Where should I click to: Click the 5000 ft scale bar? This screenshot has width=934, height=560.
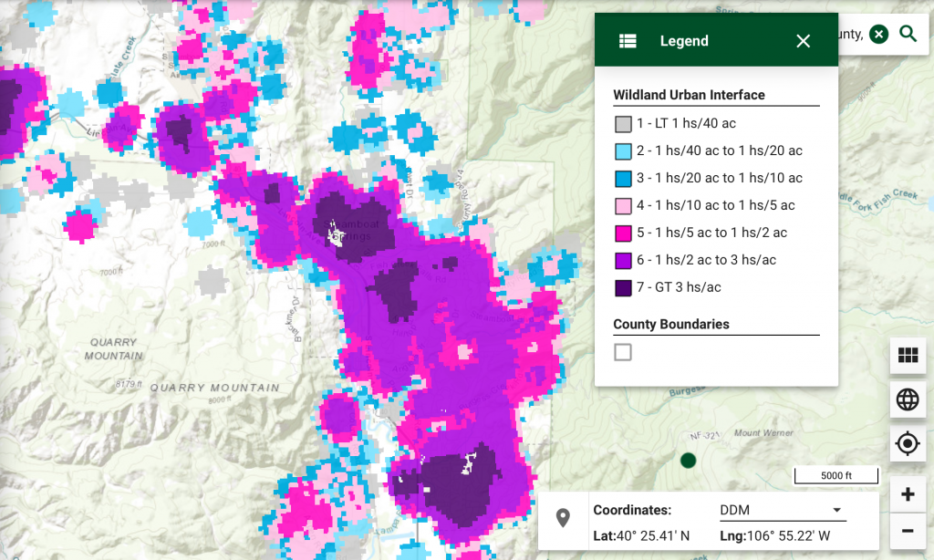[836, 474]
